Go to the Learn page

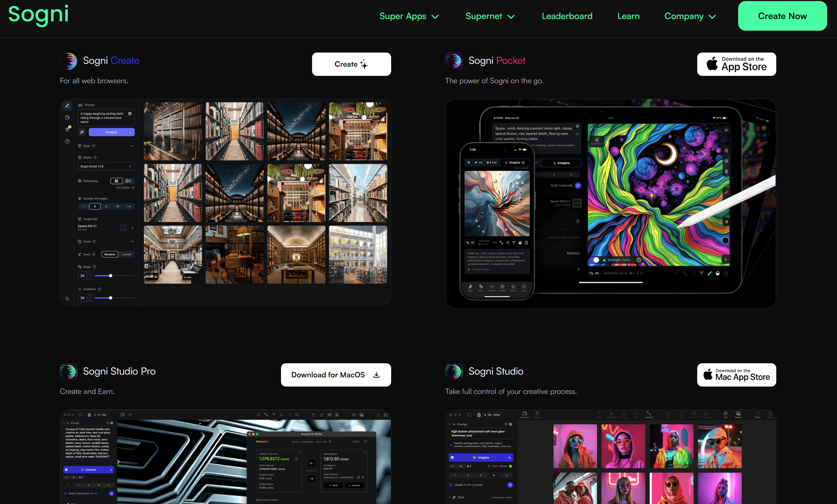pyautogui.click(x=628, y=16)
